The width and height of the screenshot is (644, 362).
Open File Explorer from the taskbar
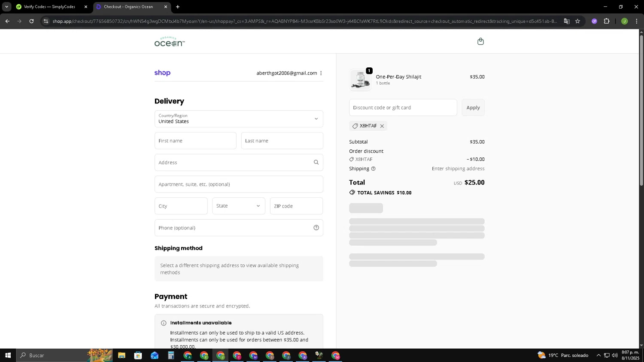[122, 356]
